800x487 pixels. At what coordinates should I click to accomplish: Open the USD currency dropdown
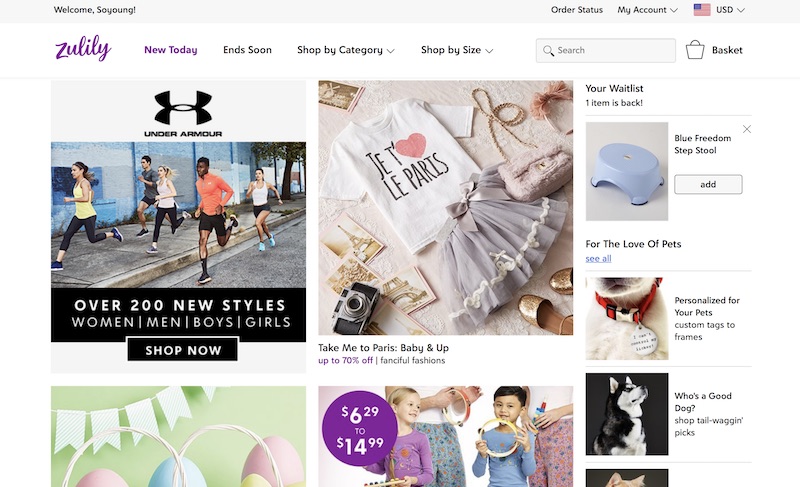(730, 10)
